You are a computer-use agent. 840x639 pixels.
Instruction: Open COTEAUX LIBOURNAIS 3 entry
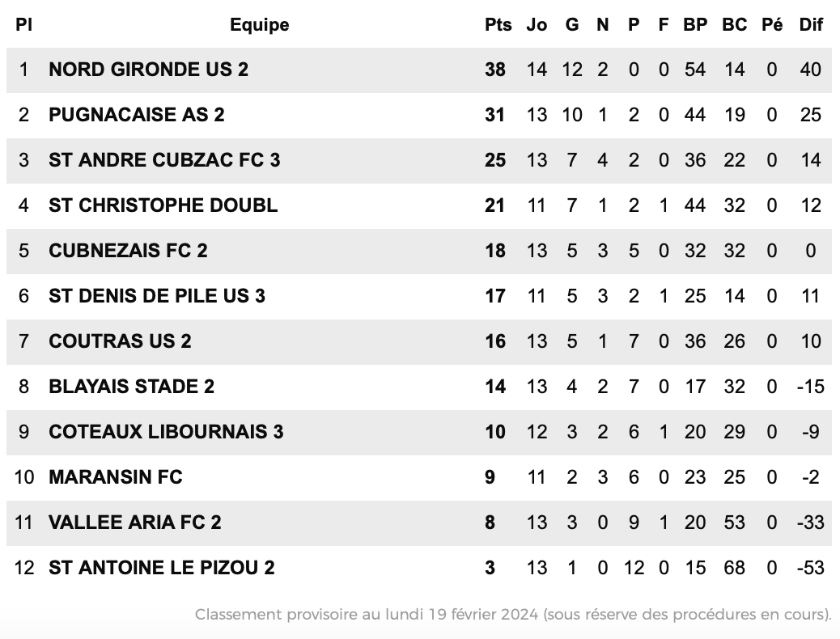166,432
